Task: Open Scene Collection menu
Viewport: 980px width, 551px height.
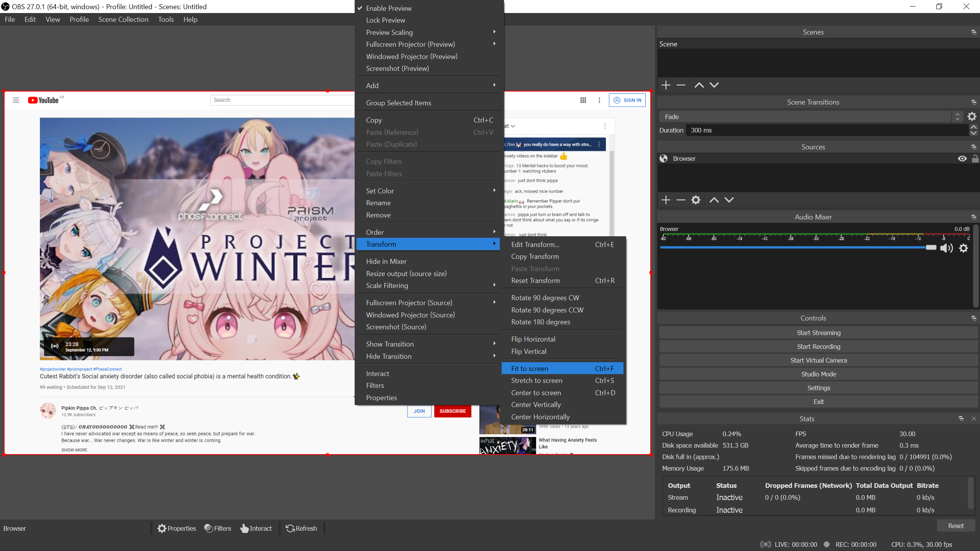Action: (123, 20)
